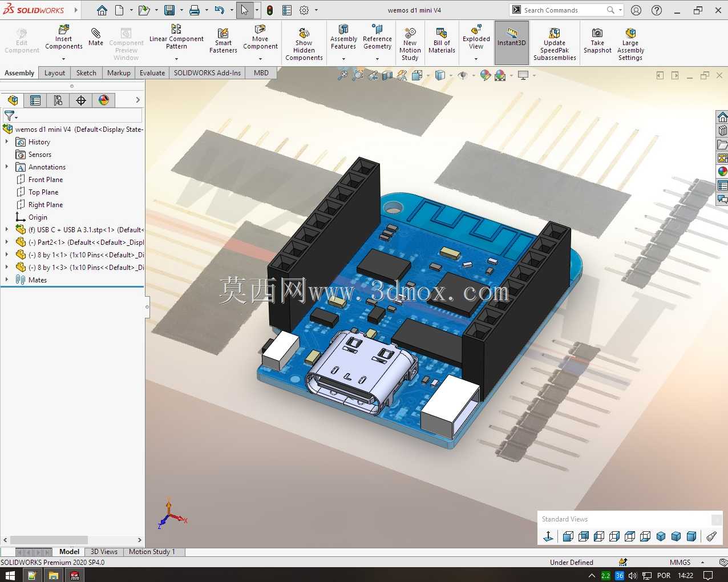Click Exploded View
Viewport: 728px width, 582px height.
click(476, 37)
